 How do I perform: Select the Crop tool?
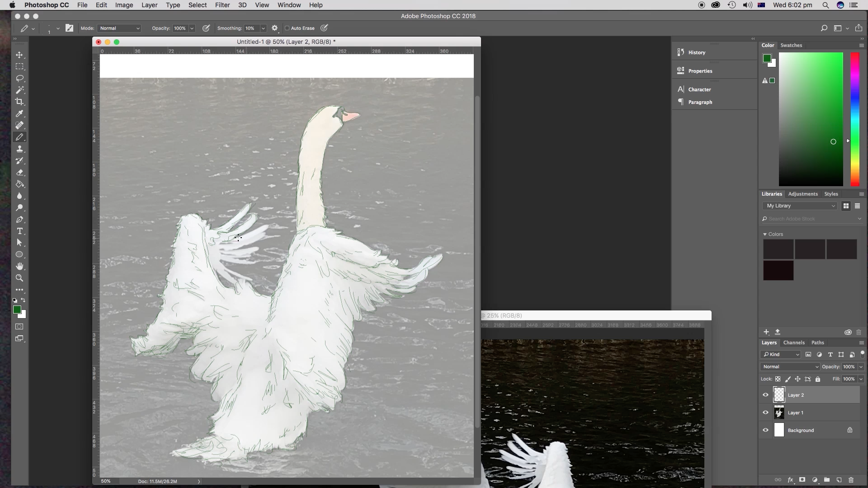(19, 102)
